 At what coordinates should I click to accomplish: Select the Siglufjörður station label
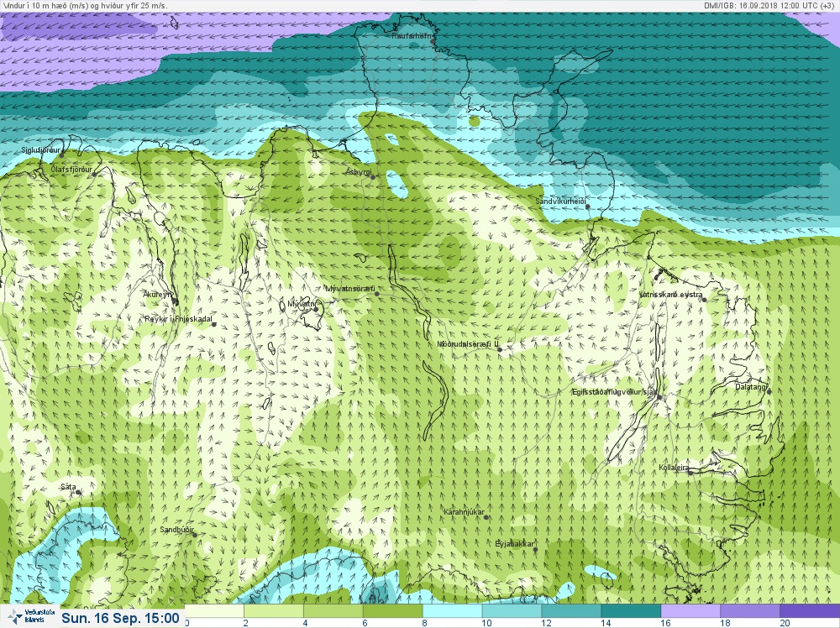tap(41, 150)
